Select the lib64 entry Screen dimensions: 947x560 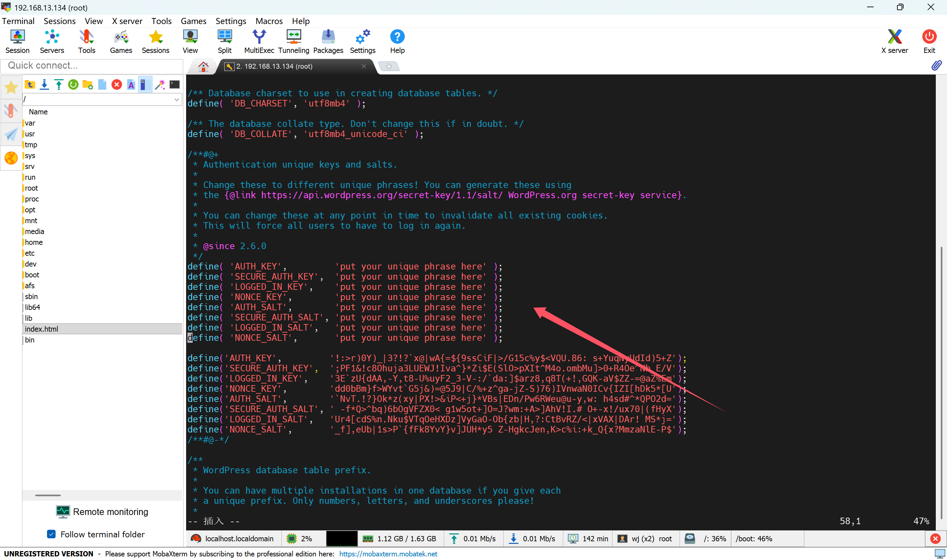tap(32, 307)
